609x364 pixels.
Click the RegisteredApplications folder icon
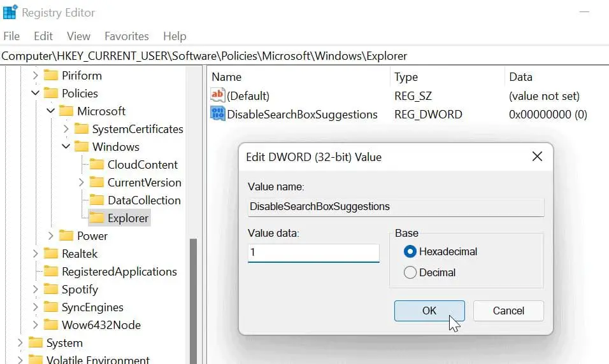pos(51,272)
